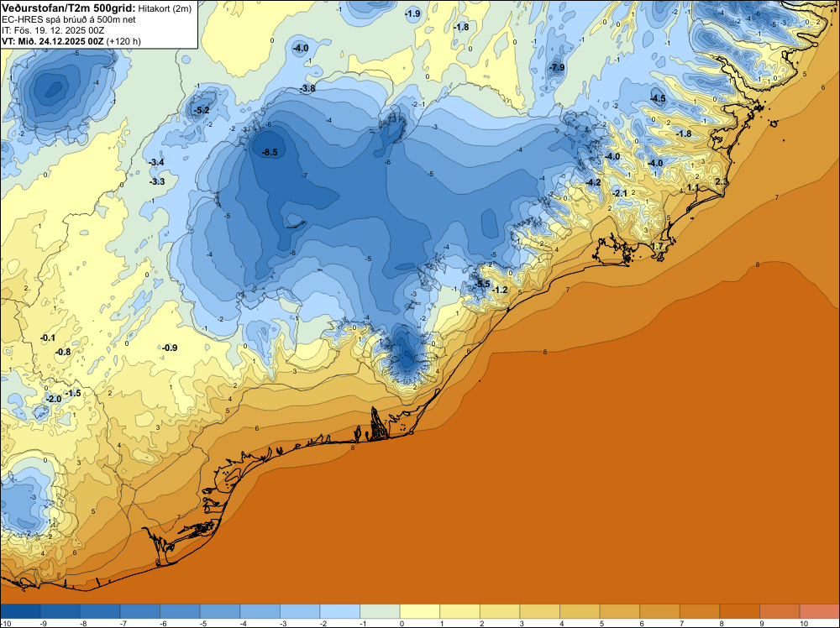Click the valid time line 'VT: Mið. 24.12.2025 00Z'

[52, 41]
